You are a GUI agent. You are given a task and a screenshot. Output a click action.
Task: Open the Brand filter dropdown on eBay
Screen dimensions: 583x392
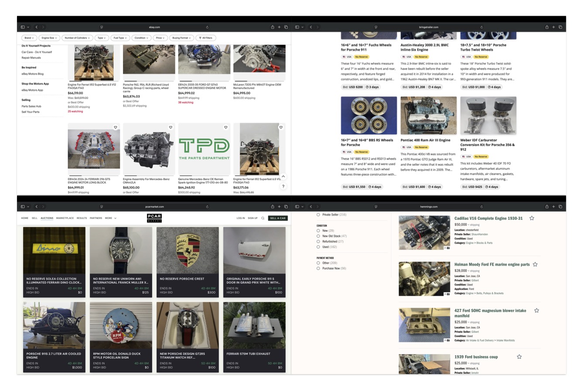coord(29,38)
